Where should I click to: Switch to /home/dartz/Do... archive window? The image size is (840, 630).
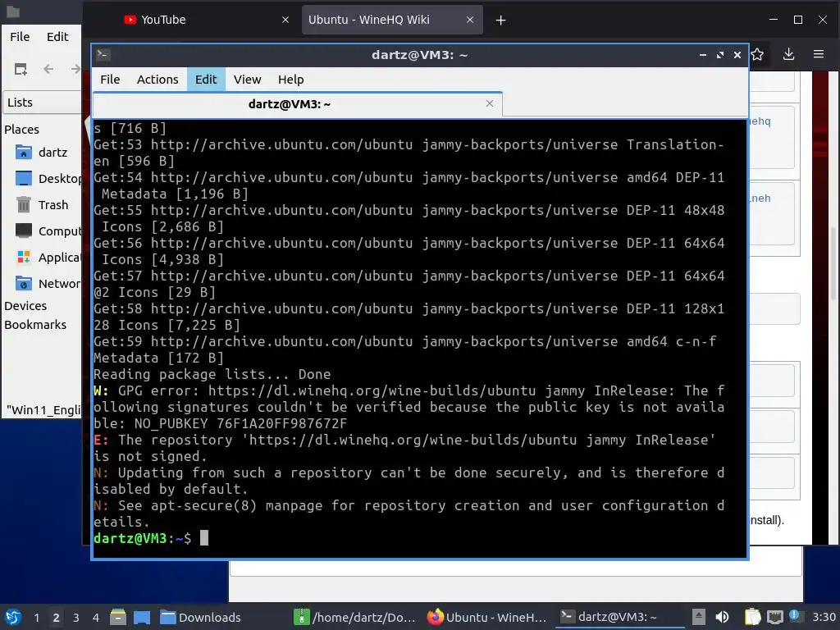point(356,617)
